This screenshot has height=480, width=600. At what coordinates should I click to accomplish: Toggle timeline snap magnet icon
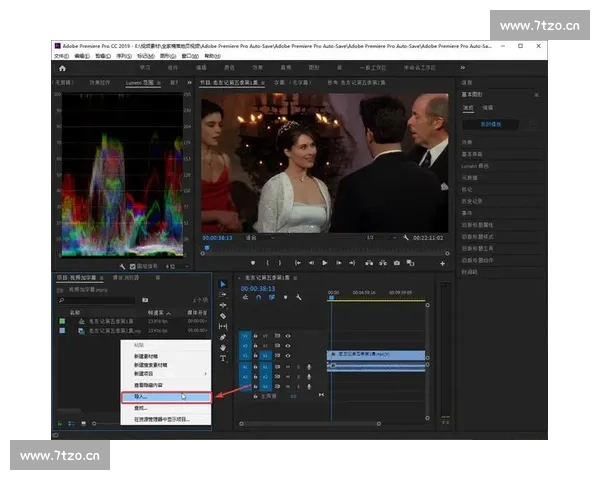coord(257,297)
